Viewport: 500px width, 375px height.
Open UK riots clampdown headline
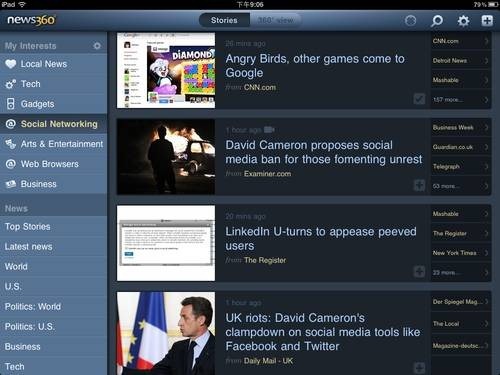(x=323, y=332)
